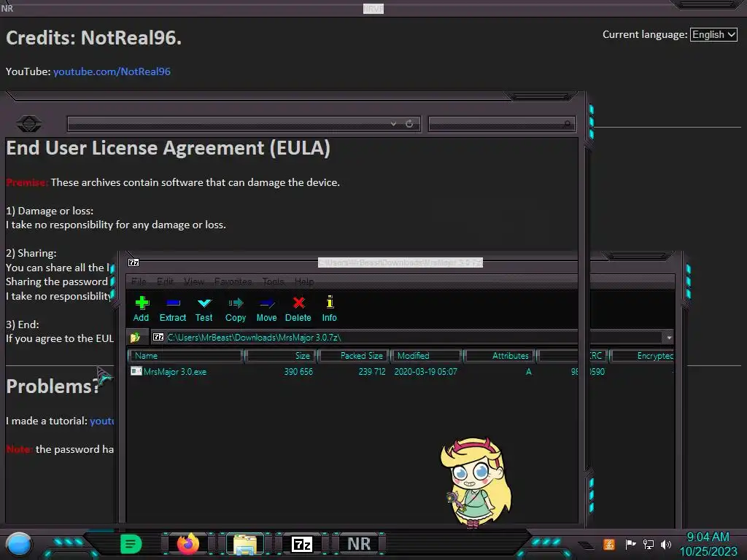
Task: Open the tutorial link under Problems
Action: [x=101, y=421]
